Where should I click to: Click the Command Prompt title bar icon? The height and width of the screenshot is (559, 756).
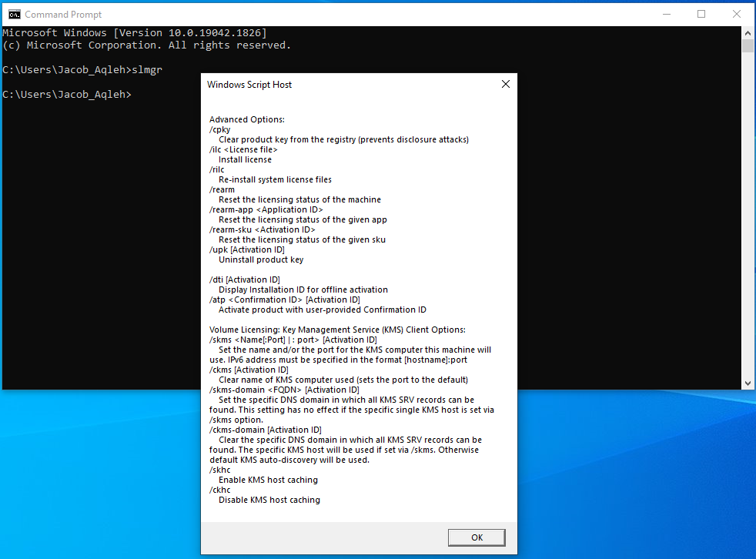[x=15, y=15]
